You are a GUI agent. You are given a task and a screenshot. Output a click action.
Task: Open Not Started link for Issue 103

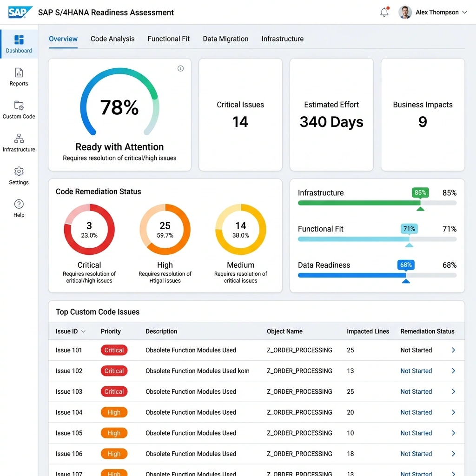pyautogui.click(x=416, y=391)
